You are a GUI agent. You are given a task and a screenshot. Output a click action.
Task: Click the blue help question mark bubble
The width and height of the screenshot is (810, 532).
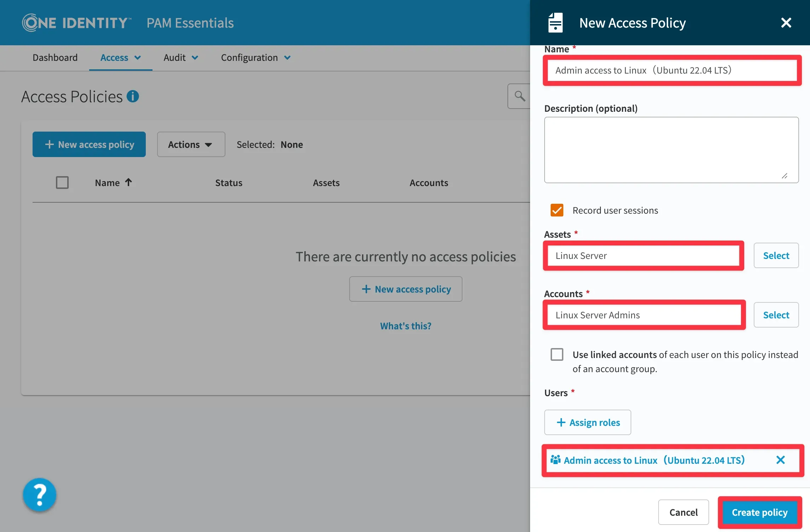pos(40,495)
